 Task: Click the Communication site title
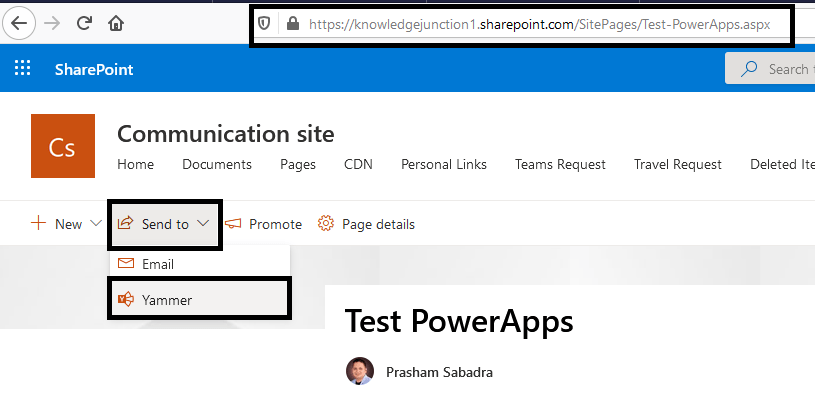(x=226, y=134)
